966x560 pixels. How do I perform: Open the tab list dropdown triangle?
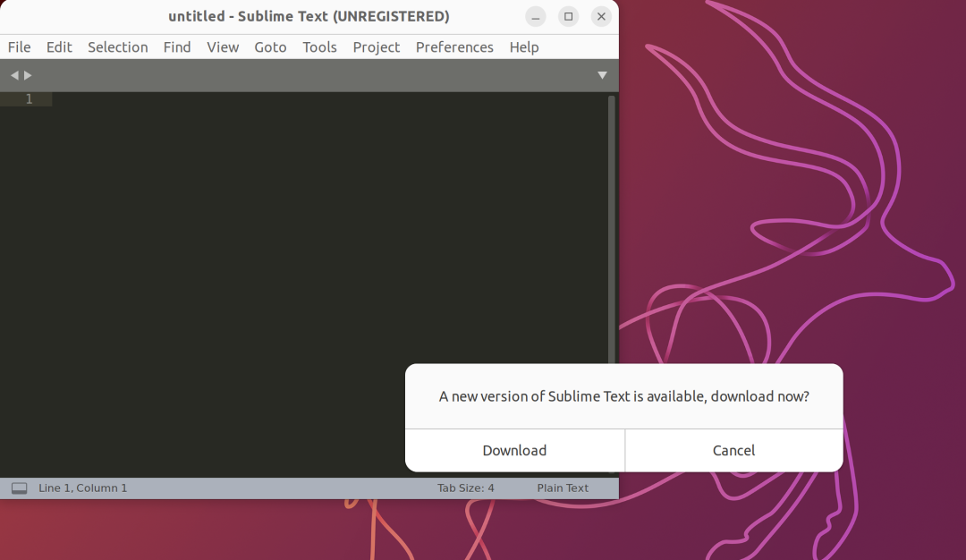coord(603,75)
